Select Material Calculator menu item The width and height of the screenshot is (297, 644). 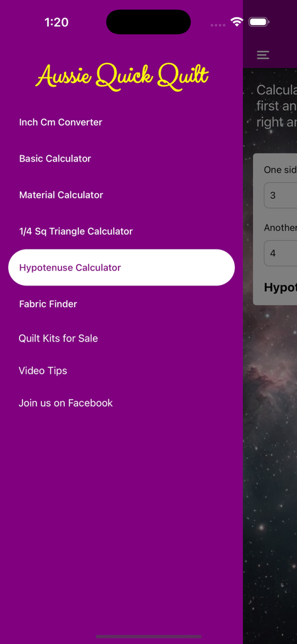pyautogui.click(x=121, y=195)
